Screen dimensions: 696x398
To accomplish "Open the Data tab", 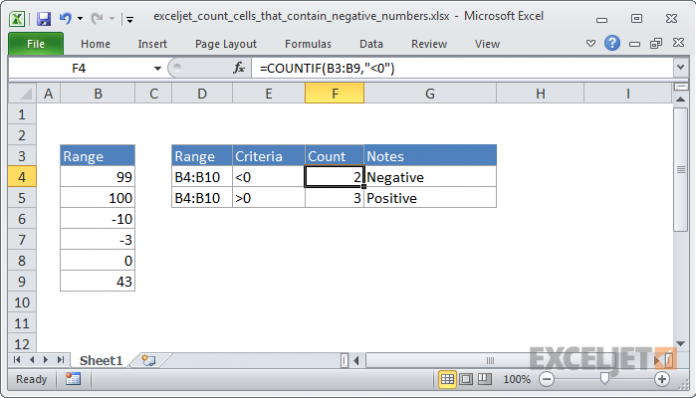I will coord(371,44).
